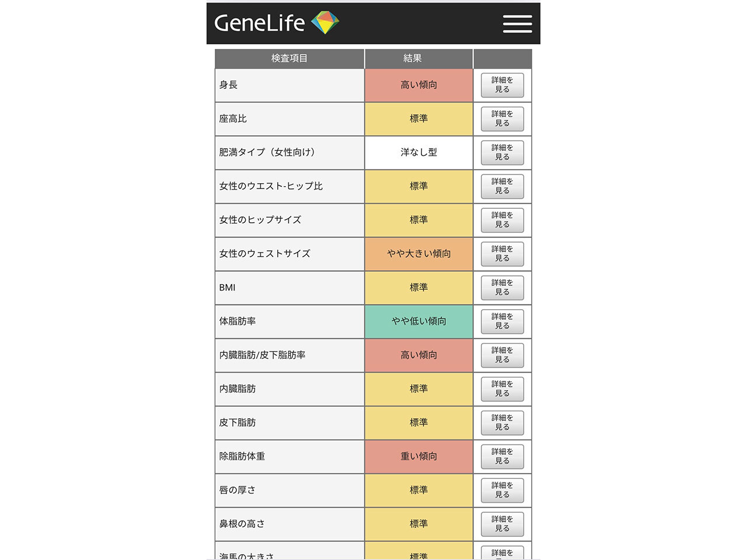This screenshot has width=747, height=560.
Task: Click the 検査項目 column header
Action: point(289,58)
